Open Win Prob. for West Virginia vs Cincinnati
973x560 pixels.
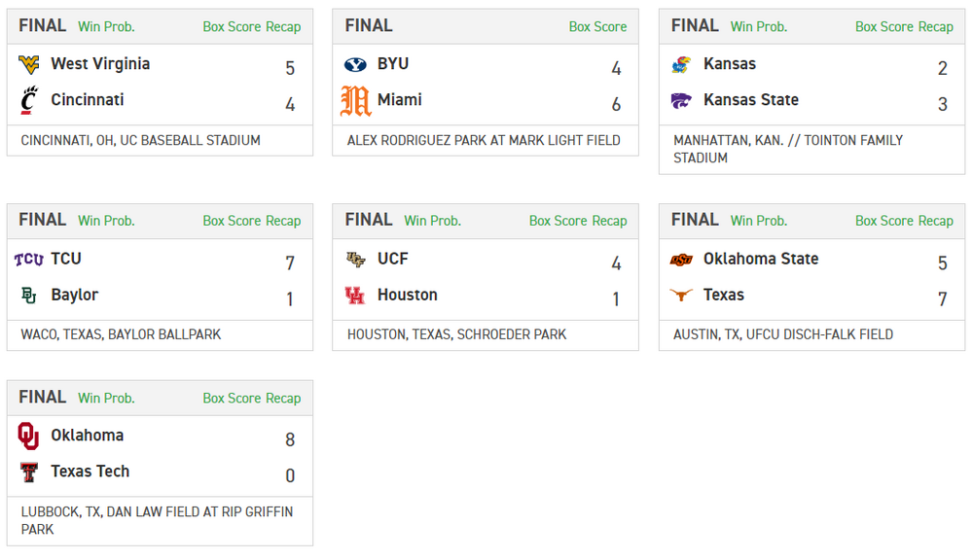(x=106, y=26)
